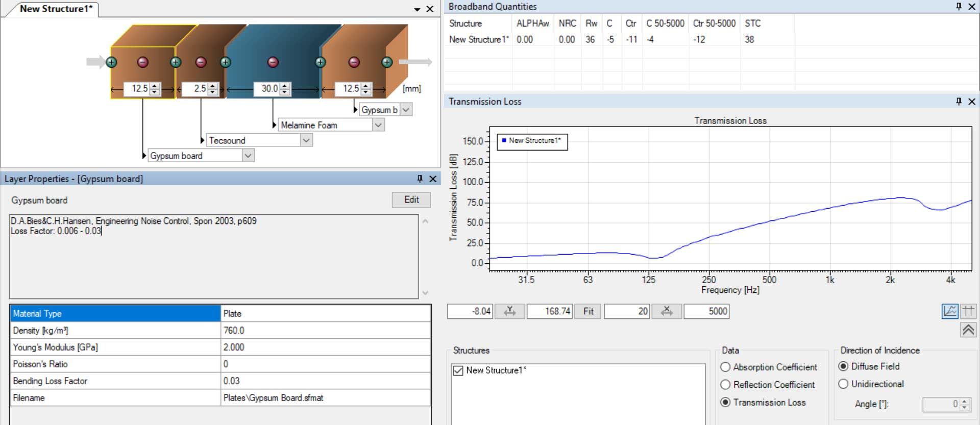This screenshot has width=980, height=425.
Task: Click the Y-axis maximum field showing 168.74
Action: 550,311
